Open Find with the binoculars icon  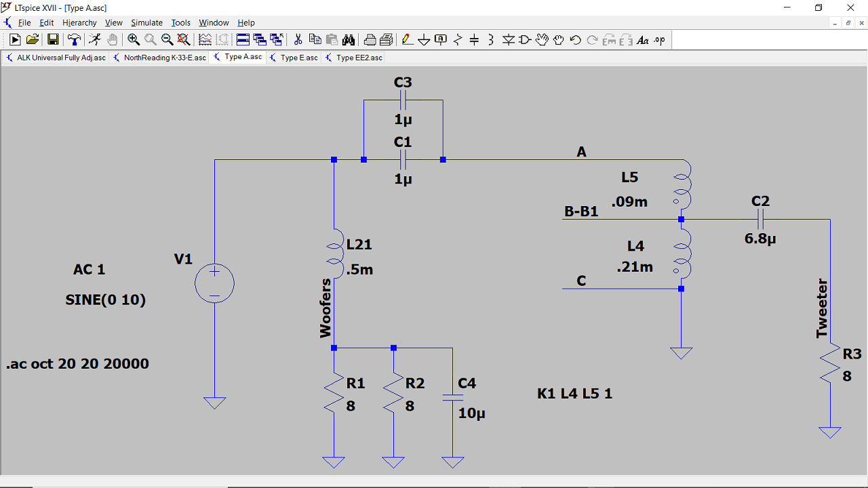[349, 40]
